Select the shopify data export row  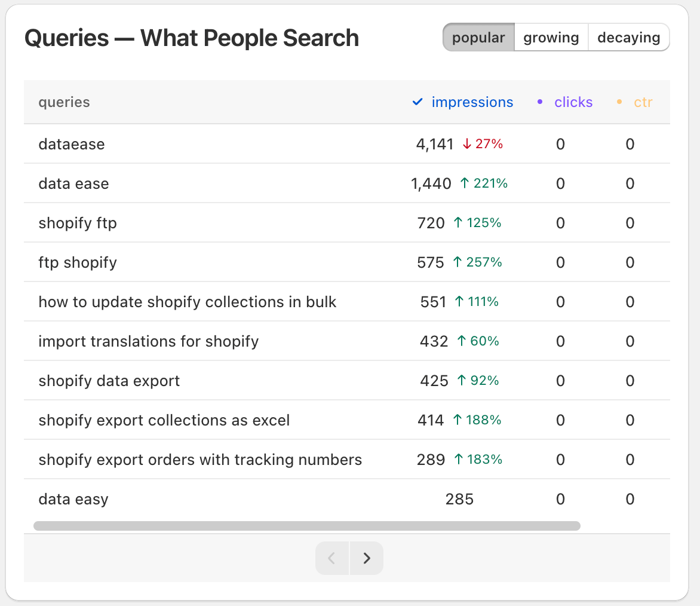click(109, 381)
